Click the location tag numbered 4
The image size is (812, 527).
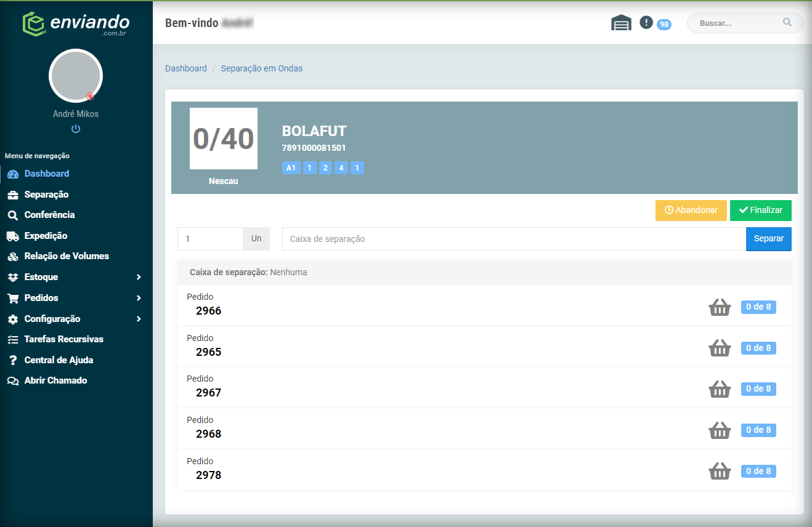pos(341,168)
